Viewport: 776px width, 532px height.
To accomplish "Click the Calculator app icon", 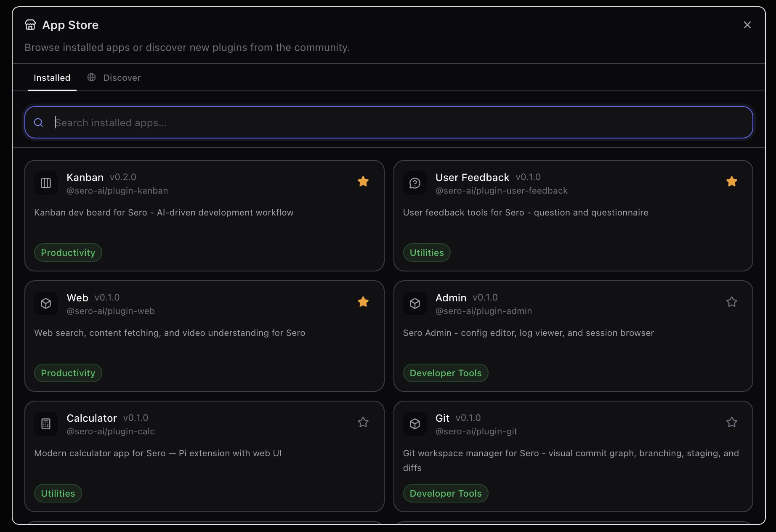I will (x=46, y=424).
